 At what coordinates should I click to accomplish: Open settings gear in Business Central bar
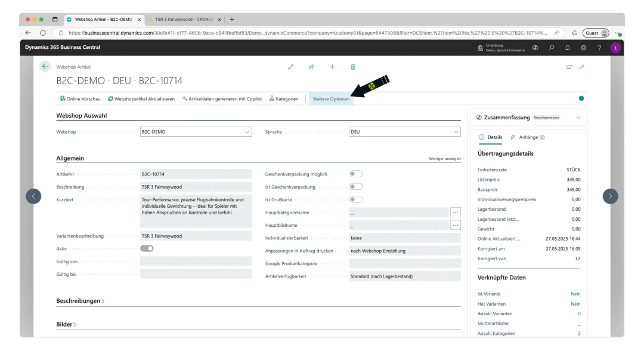584,48
